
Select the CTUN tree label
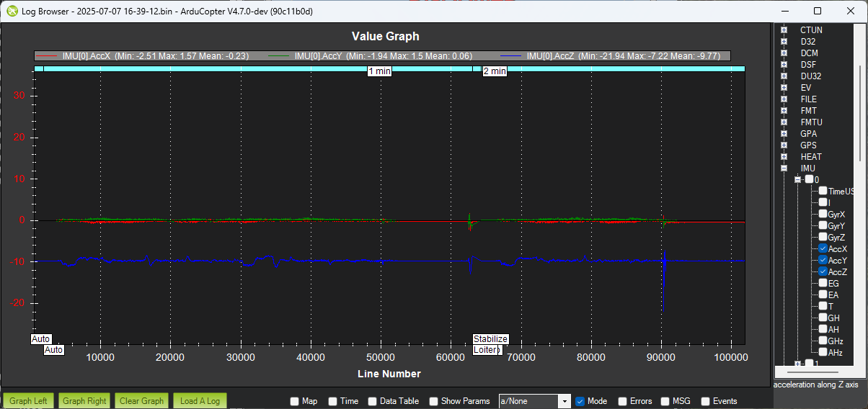[x=811, y=30]
